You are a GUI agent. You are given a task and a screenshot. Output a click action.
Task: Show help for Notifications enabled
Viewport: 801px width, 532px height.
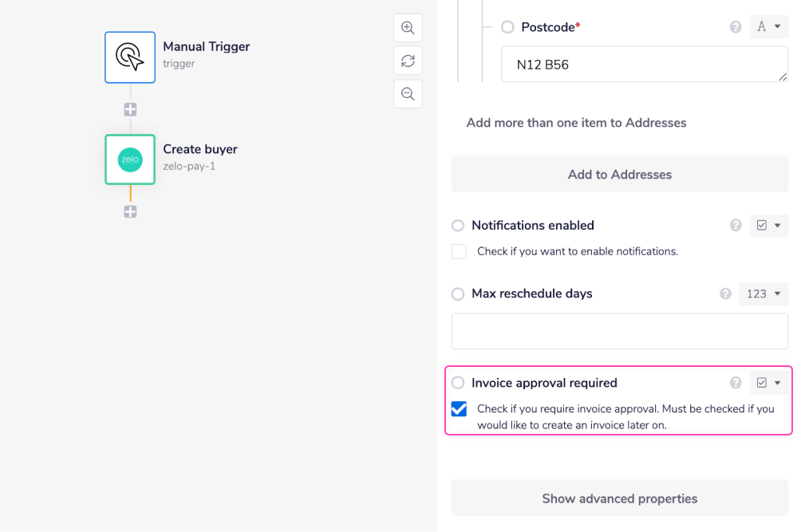tap(736, 226)
